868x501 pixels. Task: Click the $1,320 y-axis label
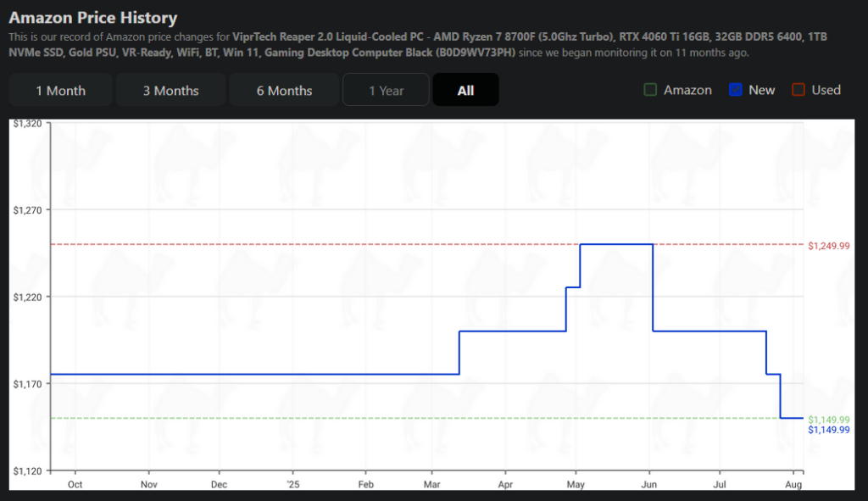click(x=28, y=124)
